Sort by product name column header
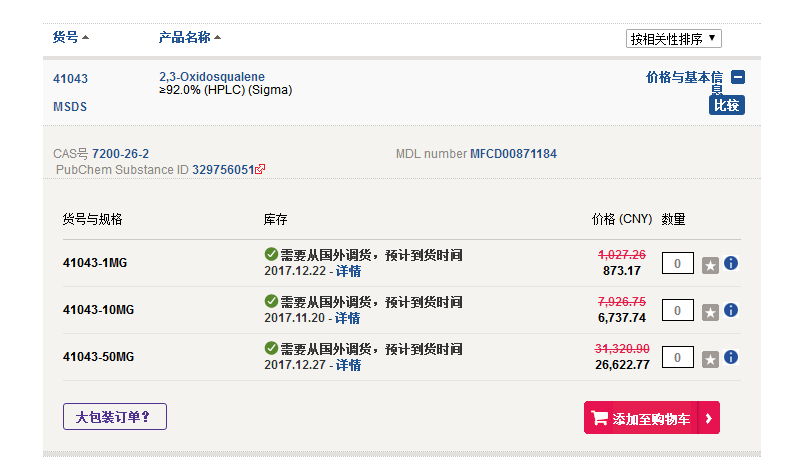The image size is (795, 474). (189, 37)
